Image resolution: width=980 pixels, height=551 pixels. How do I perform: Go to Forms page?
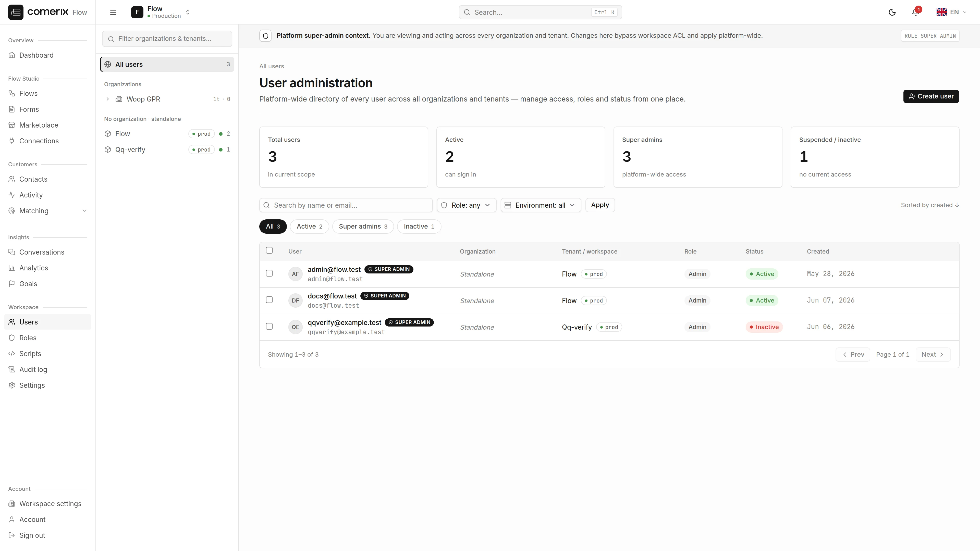(47, 109)
